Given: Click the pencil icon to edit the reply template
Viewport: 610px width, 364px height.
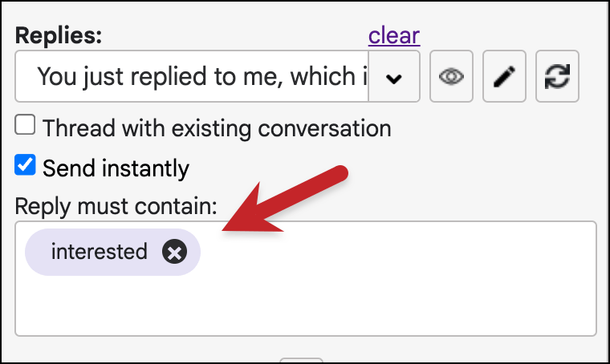Looking at the screenshot, I should (x=504, y=76).
